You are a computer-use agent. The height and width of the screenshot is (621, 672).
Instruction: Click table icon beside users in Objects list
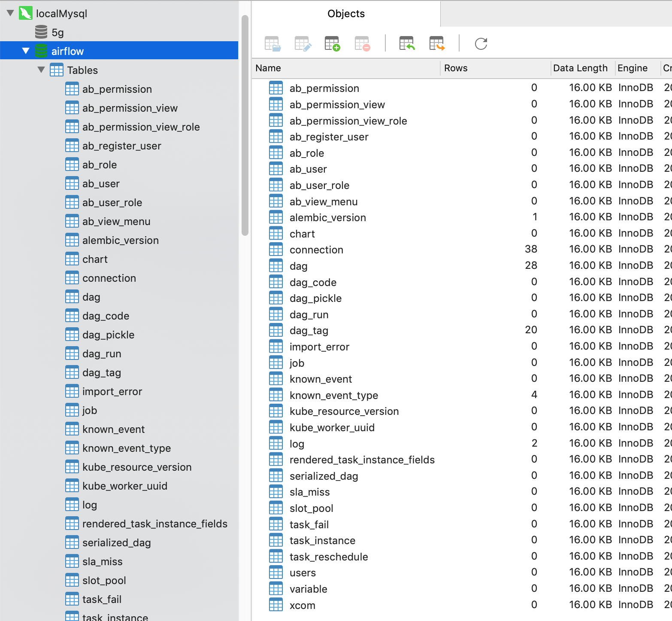coord(276,572)
